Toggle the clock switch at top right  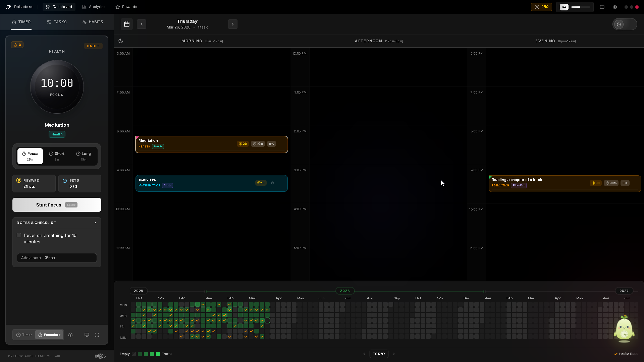click(x=625, y=24)
